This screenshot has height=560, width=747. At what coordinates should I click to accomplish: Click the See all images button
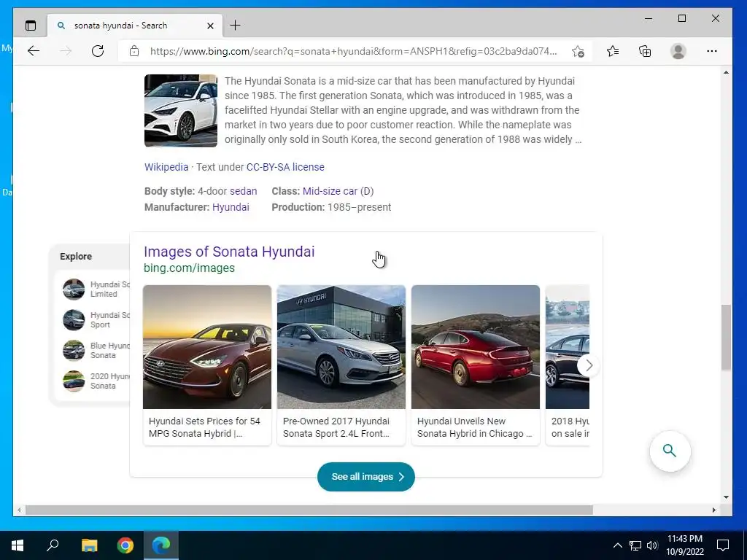[x=366, y=477]
